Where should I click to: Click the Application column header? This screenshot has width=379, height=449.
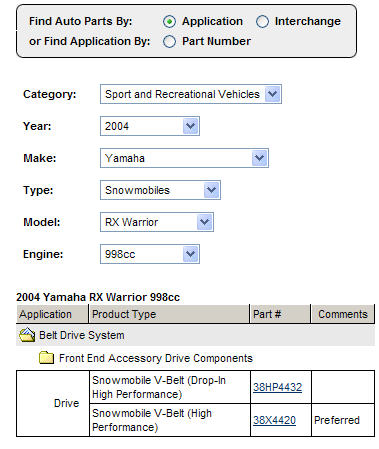[52, 314]
